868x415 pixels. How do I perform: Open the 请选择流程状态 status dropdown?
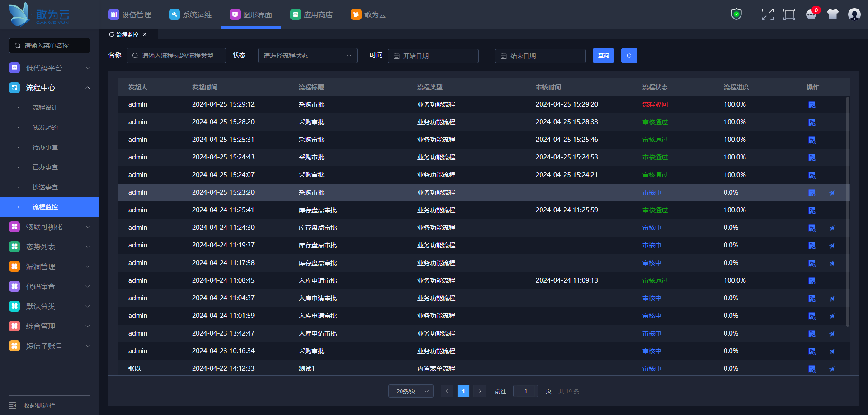(x=307, y=56)
